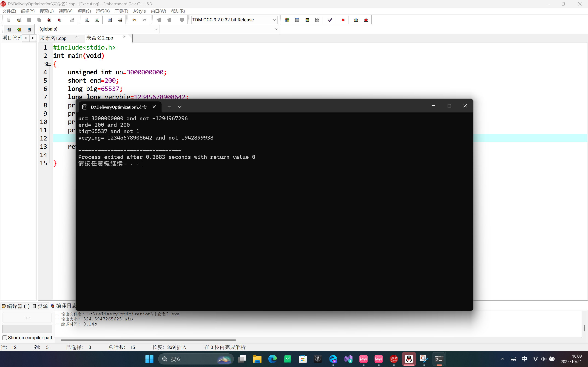Expand the (globals) scope dropdown
588x367 pixels.
(x=156, y=29)
